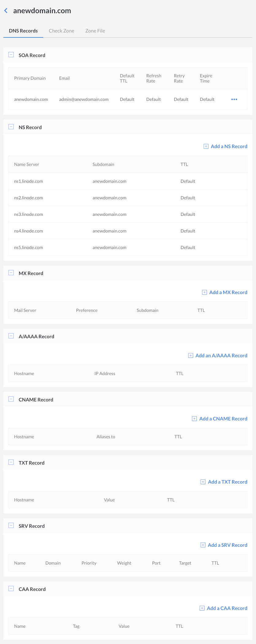Collapse the A/AAAA Record section
The image size is (256, 644).
tap(11, 336)
